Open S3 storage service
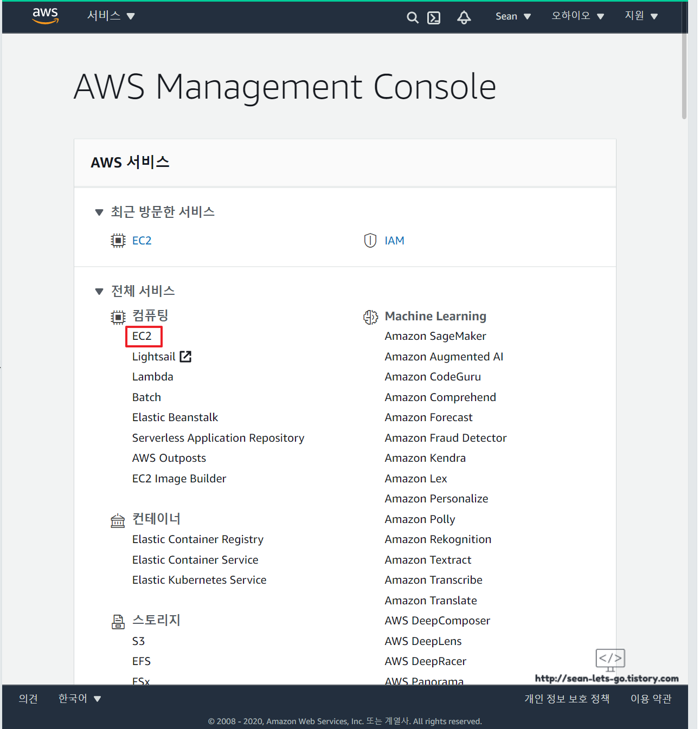Image resolution: width=700 pixels, height=729 pixels. pyautogui.click(x=139, y=641)
